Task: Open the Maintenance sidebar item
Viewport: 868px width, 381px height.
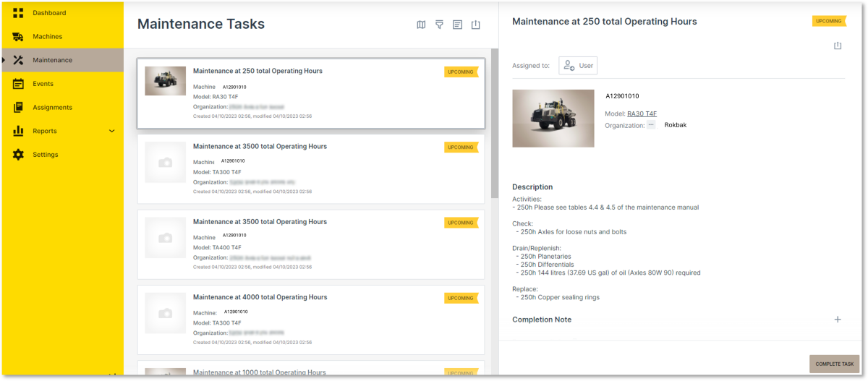Action: [x=52, y=60]
